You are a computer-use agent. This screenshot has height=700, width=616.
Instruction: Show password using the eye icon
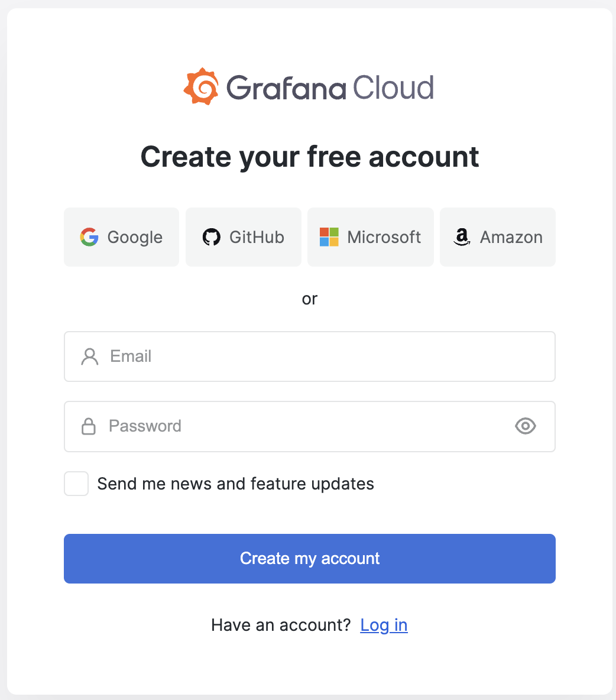click(x=525, y=426)
